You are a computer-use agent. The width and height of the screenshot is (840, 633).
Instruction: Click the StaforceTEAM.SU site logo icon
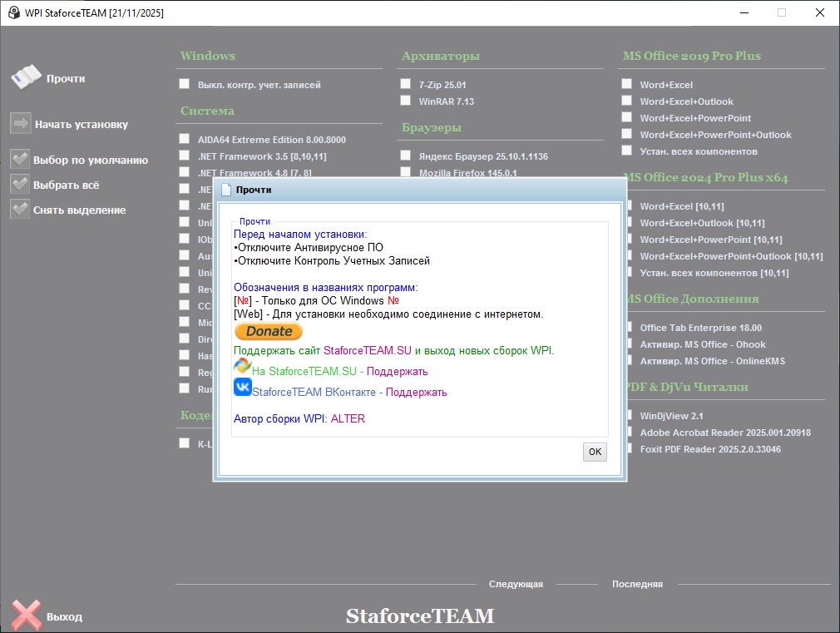pyautogui.click(x=242, y=366)
